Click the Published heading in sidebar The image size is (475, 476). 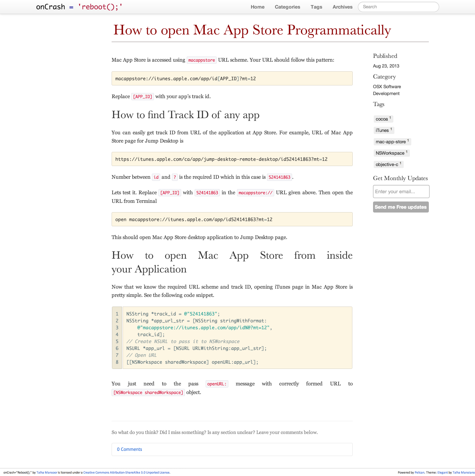tap(385, 56)
